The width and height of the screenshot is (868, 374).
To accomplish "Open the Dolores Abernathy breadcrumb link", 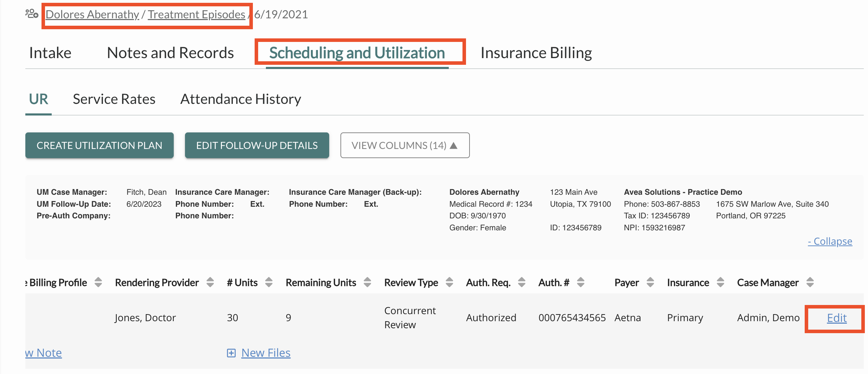I will [x=92, y=14].
